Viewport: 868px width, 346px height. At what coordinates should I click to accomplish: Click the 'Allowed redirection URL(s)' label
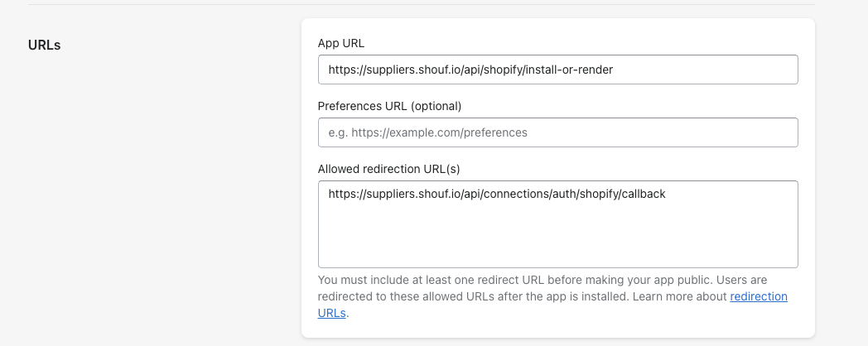click(x=388, y=169)
